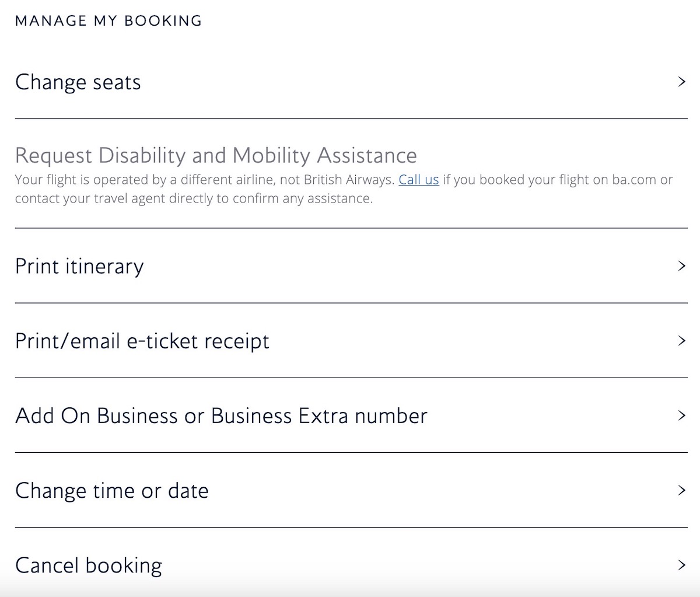Open the Change seats option
Image resolution: width=700 pixels, height=597 pixels.
point(351,82)
